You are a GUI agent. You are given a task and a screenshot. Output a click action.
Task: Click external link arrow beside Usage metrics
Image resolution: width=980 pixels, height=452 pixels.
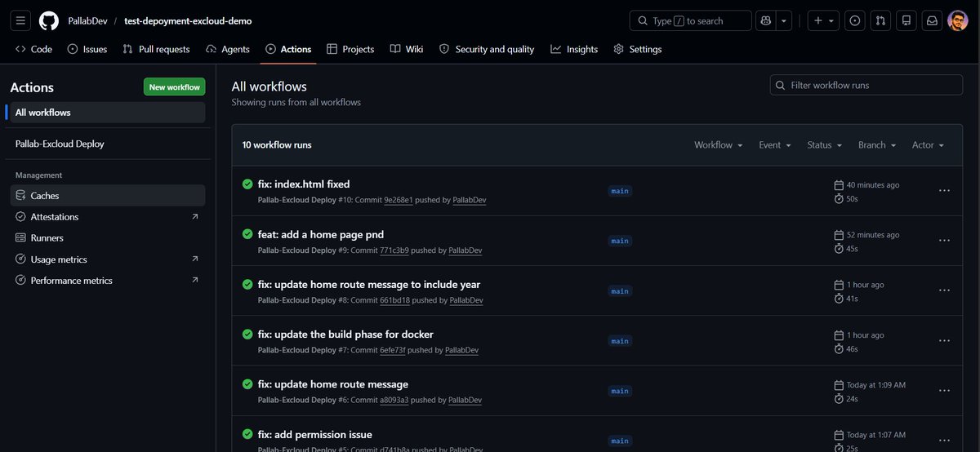(x=194, y=259)
